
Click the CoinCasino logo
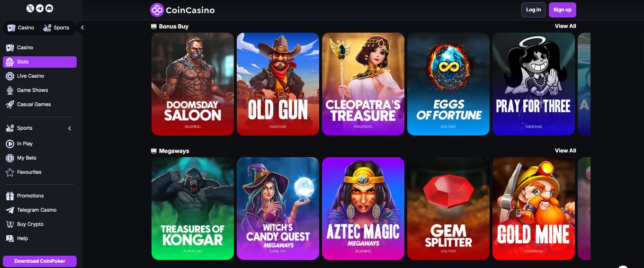click(x=182, y=9)
